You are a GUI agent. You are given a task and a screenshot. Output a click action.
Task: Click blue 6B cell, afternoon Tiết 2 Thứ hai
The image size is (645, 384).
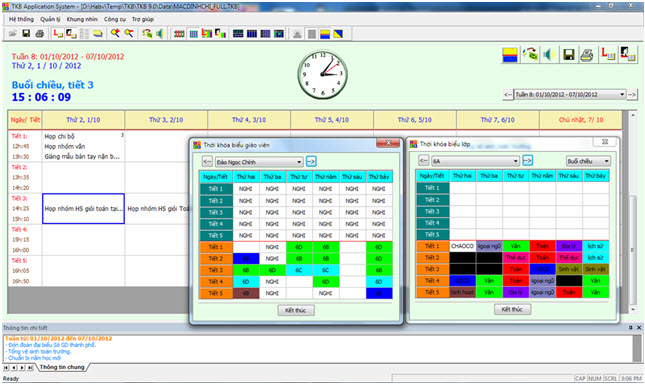click(x=246, y=259)
